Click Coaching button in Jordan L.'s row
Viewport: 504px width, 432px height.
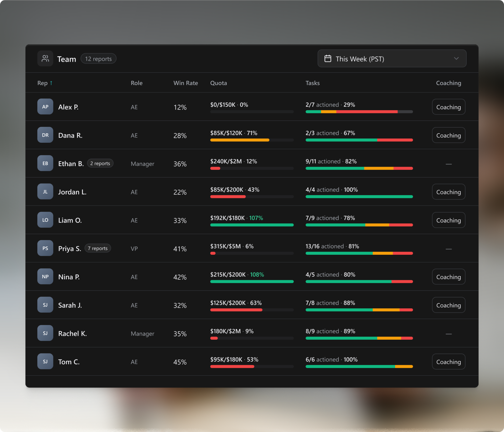pos(448,192)
